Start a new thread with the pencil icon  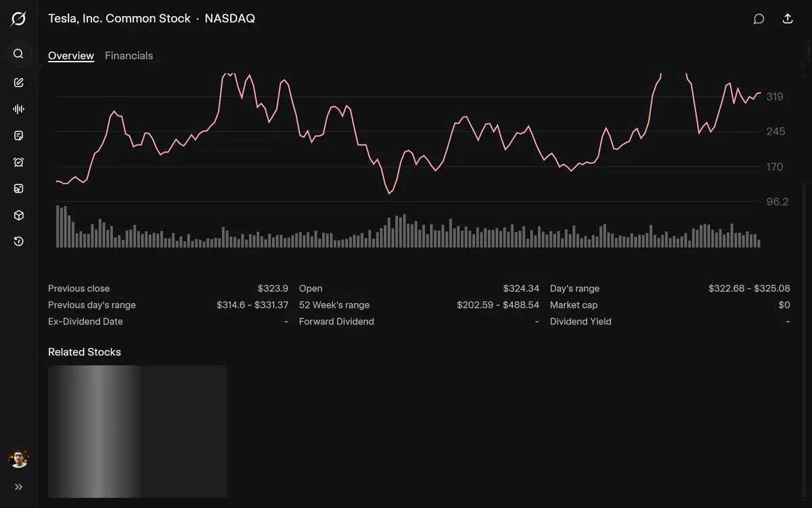pos(18,83)
